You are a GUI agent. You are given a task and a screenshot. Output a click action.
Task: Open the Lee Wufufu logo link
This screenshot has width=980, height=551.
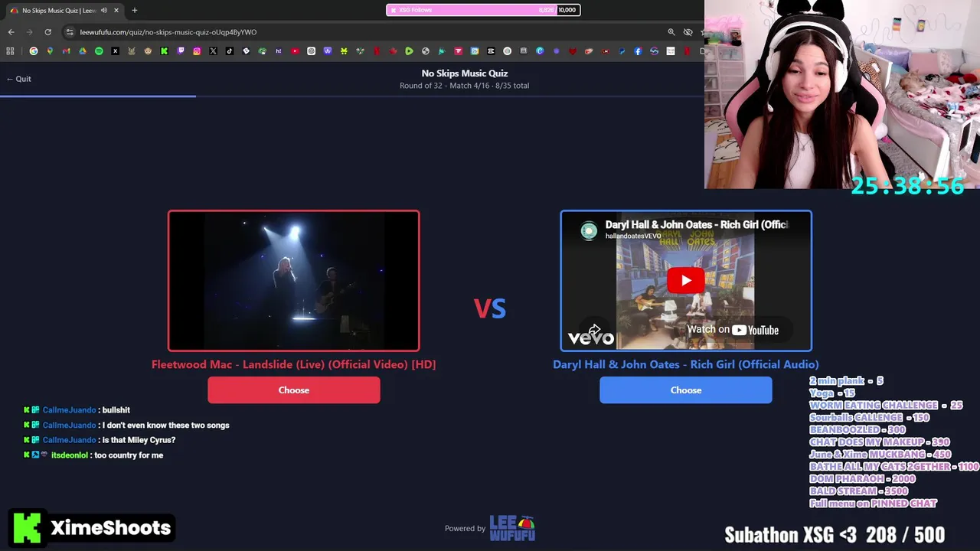pos(512,528)
